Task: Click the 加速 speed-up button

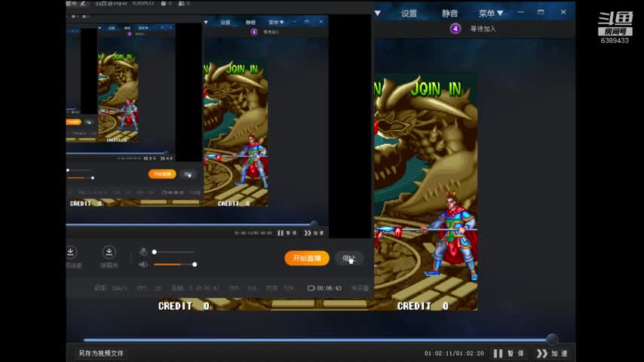Action: 553,354
